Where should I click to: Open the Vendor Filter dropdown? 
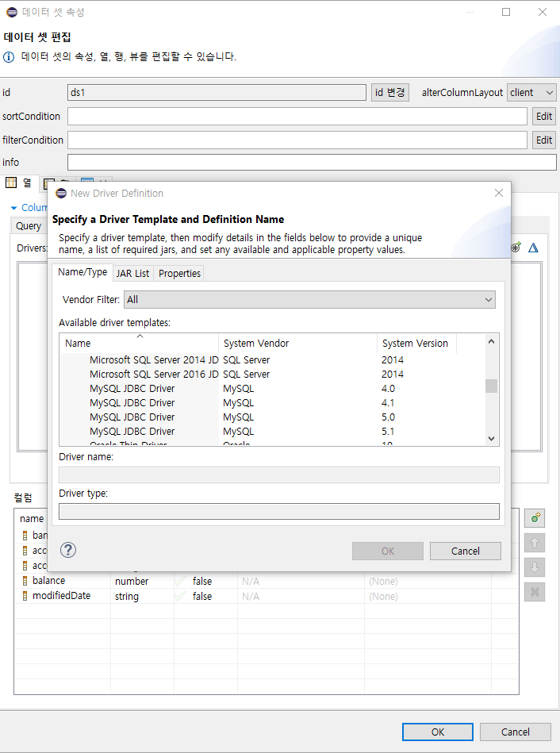point(309,299)
